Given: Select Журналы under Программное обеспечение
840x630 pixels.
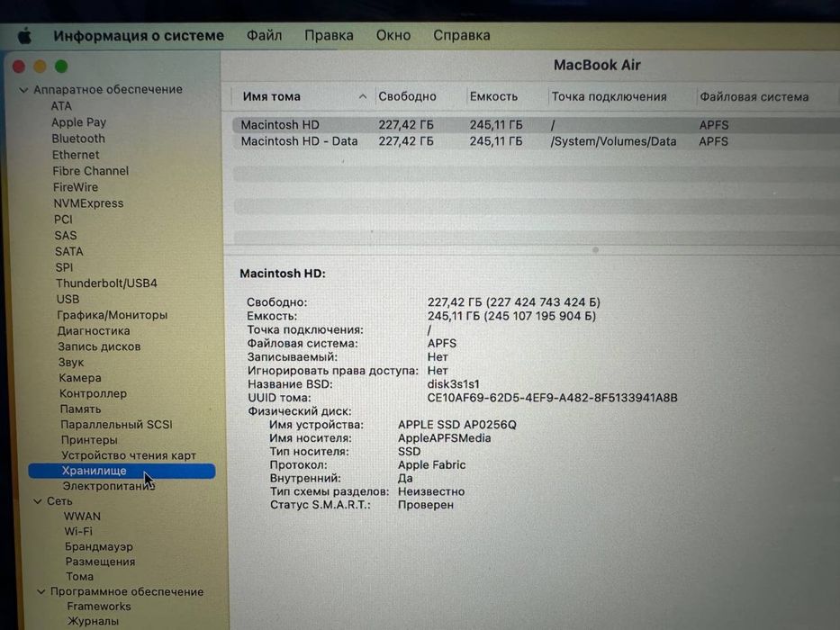Looking at the screenshot, I should (x=94, y=621).
